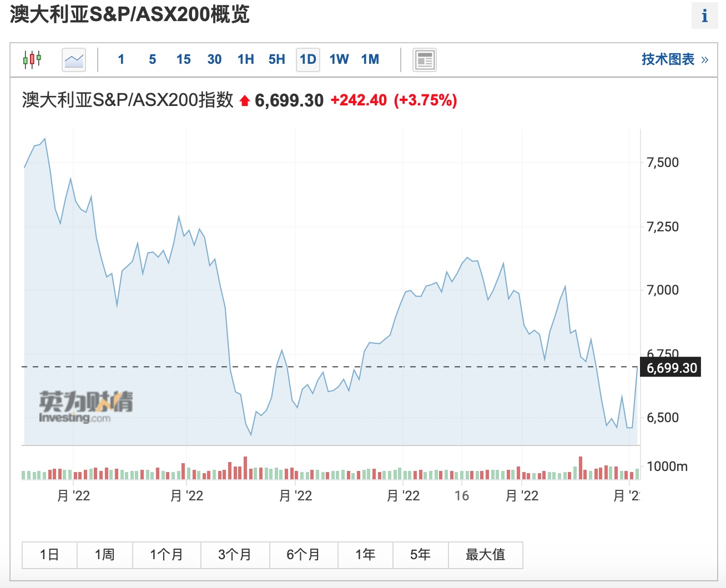Select the 15-minute interval
The width and height of the screenshot is (726, 588).
183,59
